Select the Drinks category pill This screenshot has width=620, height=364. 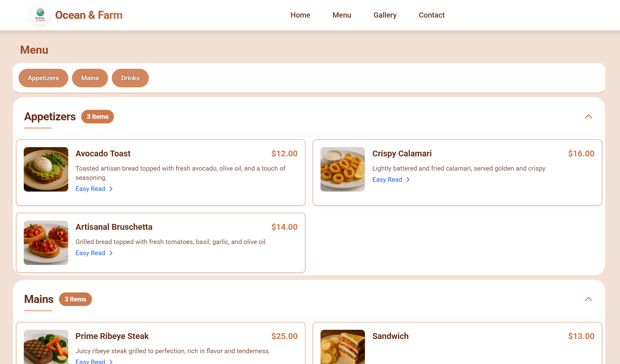point(130,78)
